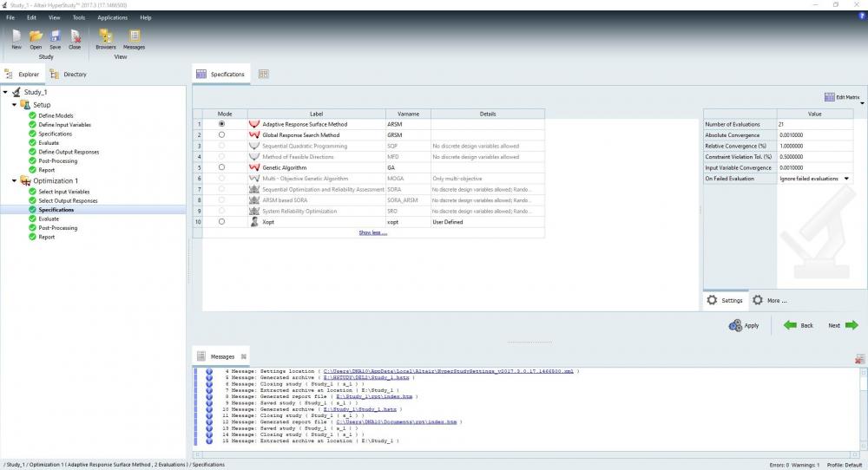868x470 pixels.
Task: Click the New study toolbar icon
Action: (x=16, y=37)
